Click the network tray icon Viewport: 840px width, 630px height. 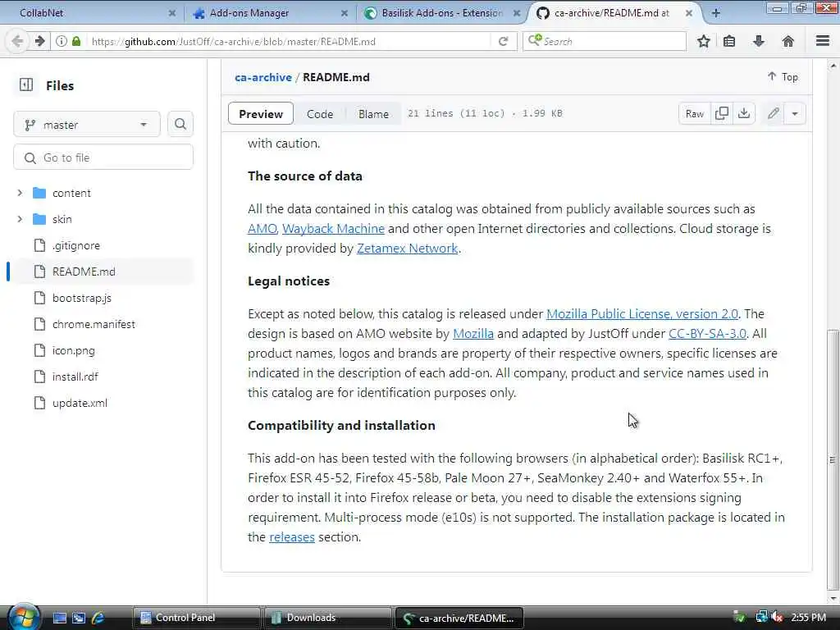tap(761, 617)
